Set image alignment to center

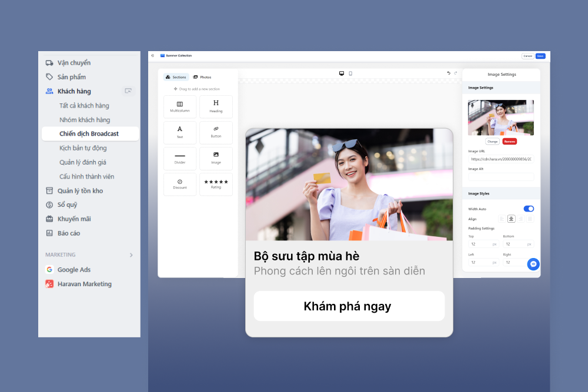coord(511,219)
